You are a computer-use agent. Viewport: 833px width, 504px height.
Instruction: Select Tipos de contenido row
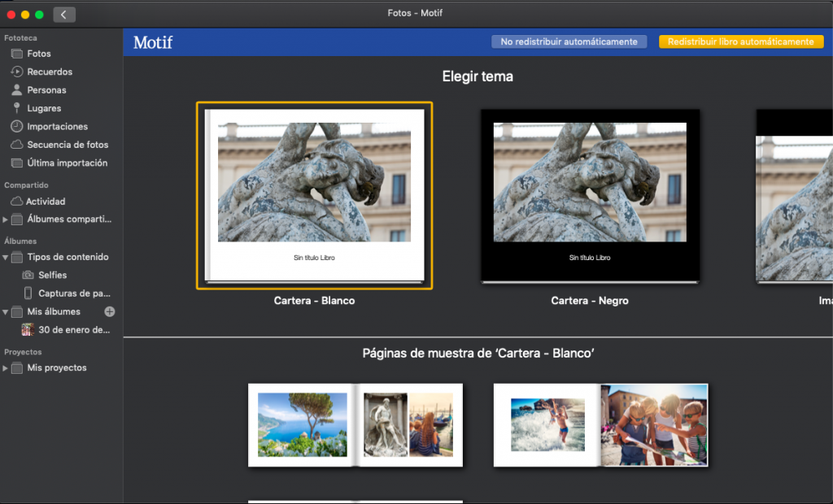pos(61,257)
